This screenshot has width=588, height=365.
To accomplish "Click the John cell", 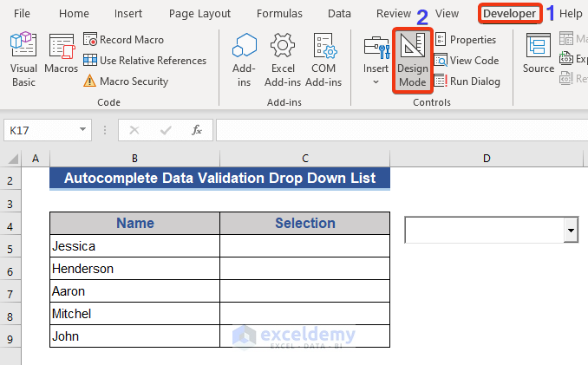I will click(x=135, y=336).
